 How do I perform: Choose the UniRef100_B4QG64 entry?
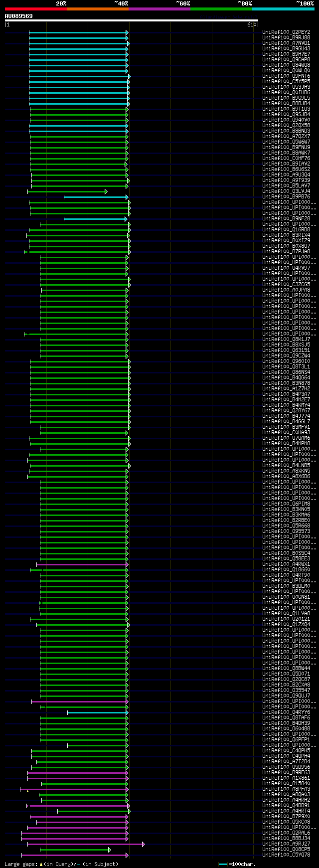pos(286,378)
